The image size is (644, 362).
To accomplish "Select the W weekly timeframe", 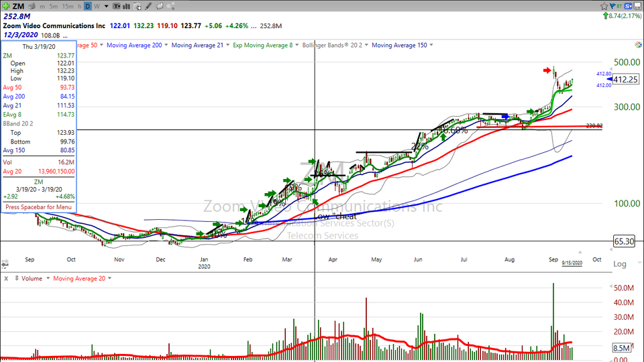I will [97, 7].
